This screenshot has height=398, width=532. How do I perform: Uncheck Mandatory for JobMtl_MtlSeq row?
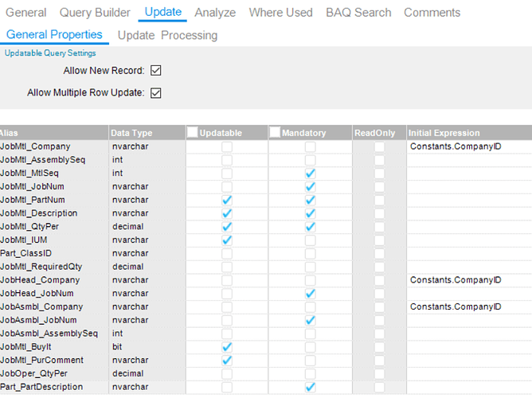tap(310, 173)
